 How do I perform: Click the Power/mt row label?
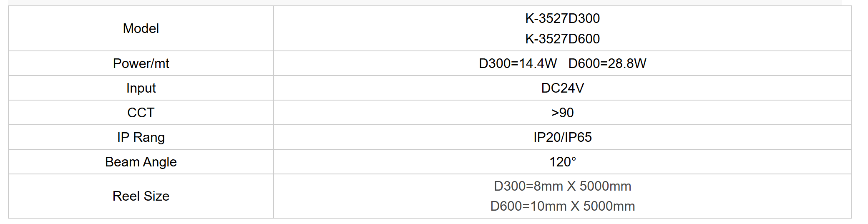[141, 63]
